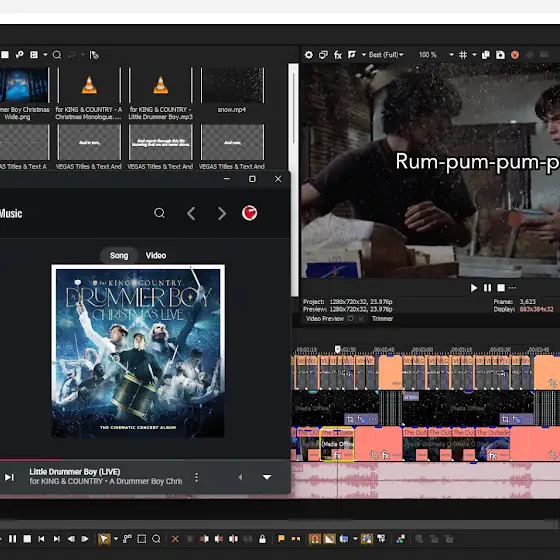Open song options menu for Little Drummer Boy
This screenshot has height=560, width=560.
coord(196,477)
